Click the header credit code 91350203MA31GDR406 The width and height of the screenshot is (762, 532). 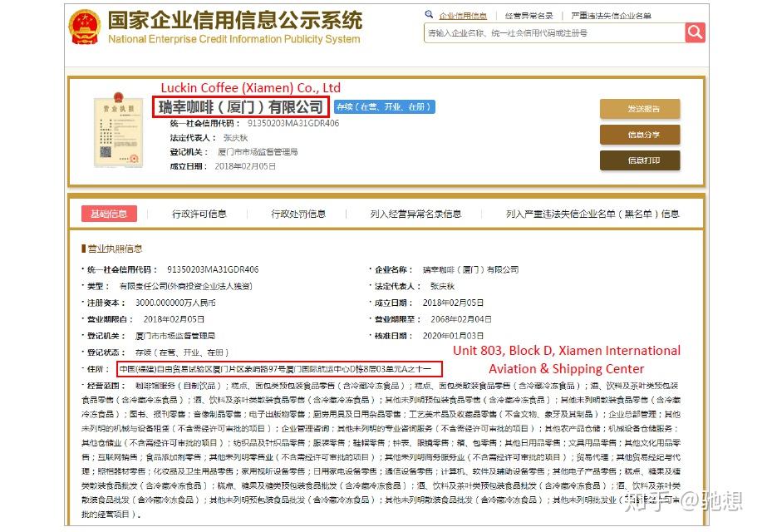[293, 124]
